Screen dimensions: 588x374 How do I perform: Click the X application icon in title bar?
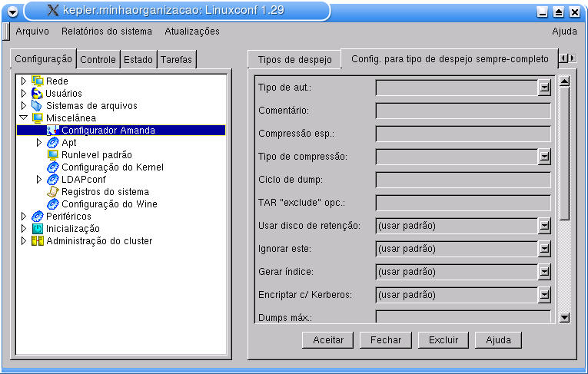point(53,11)
